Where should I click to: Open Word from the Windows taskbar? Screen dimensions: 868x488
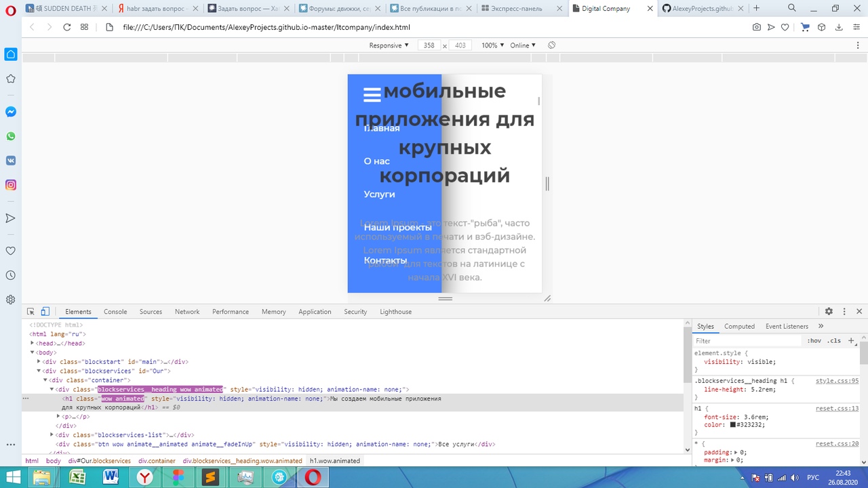[x=111, y=477]
